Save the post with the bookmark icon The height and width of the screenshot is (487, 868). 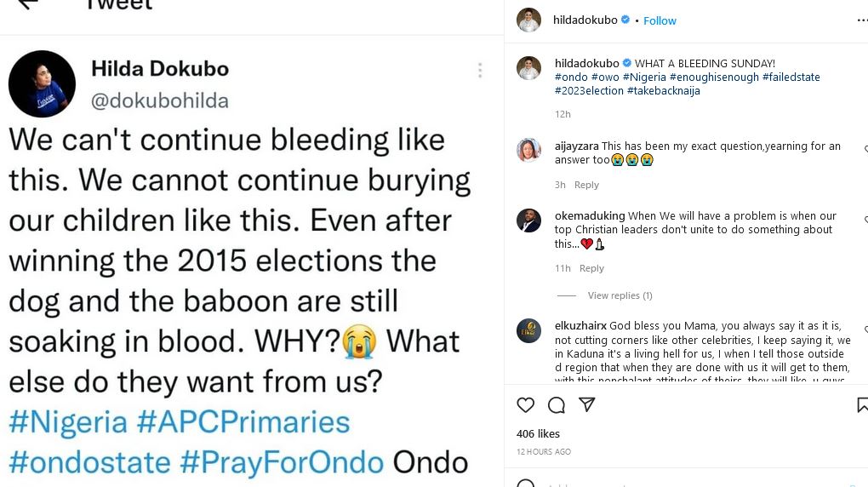click(x=862, y=405)
